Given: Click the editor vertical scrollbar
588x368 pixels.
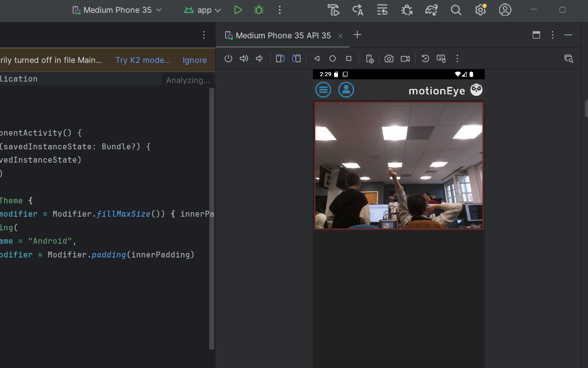Looking at the screenshot, I should pyautogui.click(x=212, y=219).
